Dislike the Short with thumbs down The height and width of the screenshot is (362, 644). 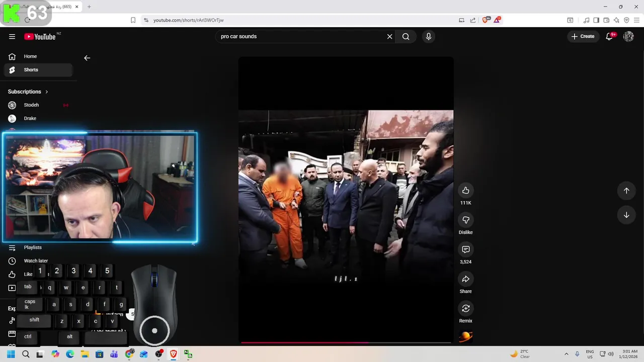(x=466, y=220)
